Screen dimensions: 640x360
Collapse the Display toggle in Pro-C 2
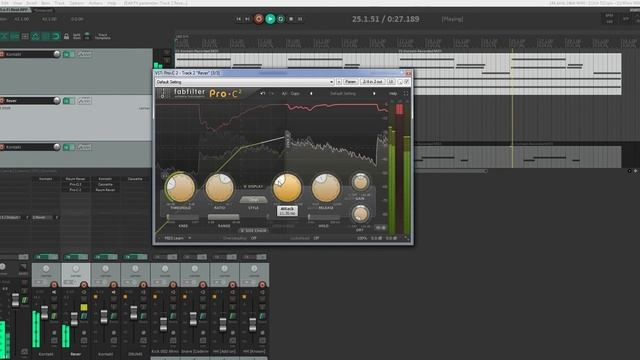click(253, 187)
